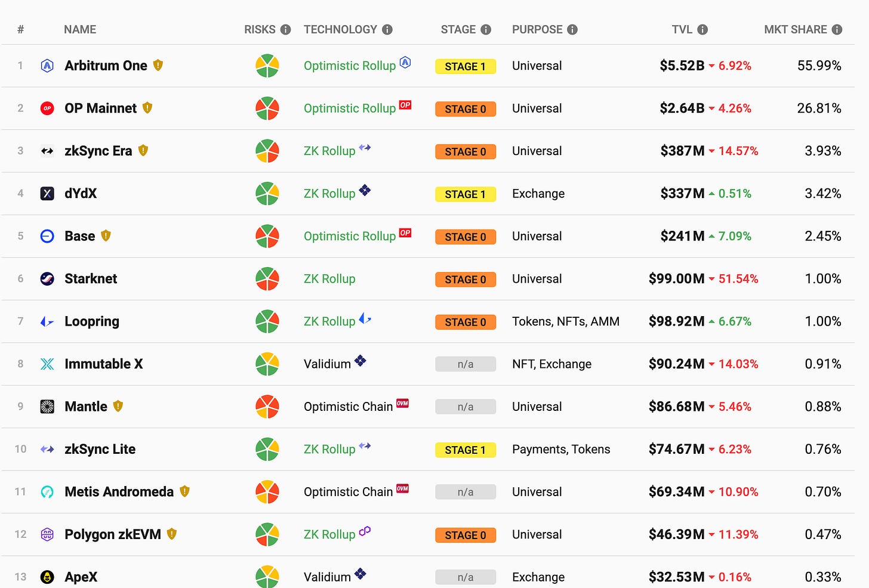The height and width of the screenshot is (588, 869).
Task: Click the warning shield beside Metis Andromeda
Action: coord(184,491)
